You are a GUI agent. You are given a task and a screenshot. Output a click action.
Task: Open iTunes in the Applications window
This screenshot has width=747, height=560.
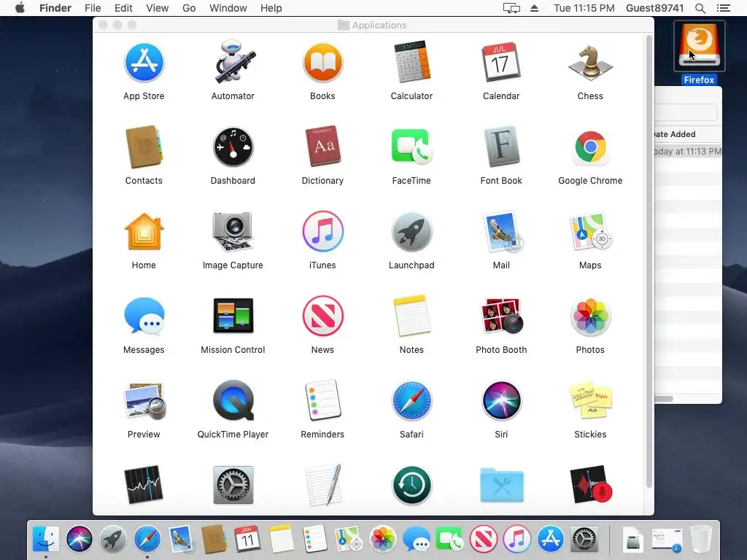pos(322,232)
